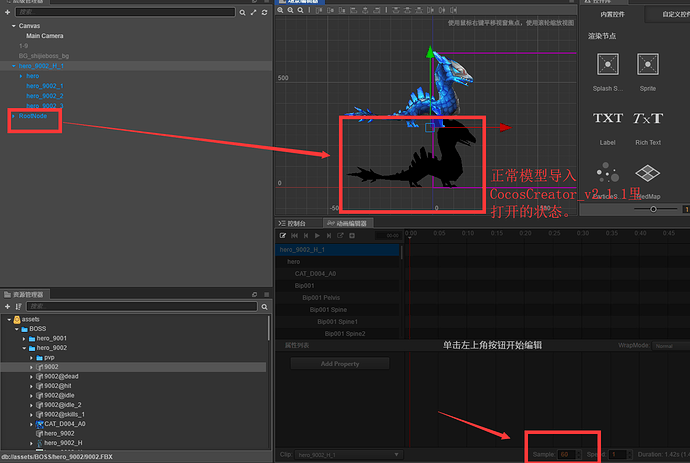Collapse the Canvas node
Screen dimensions: 690x463
(x=14, y=26)
